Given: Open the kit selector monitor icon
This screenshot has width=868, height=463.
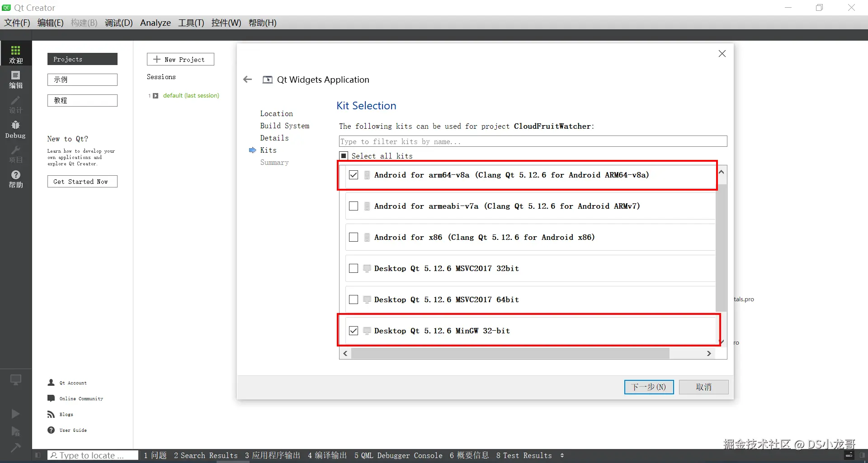Looking at the screenshot, I should click(x=16, y=380).
